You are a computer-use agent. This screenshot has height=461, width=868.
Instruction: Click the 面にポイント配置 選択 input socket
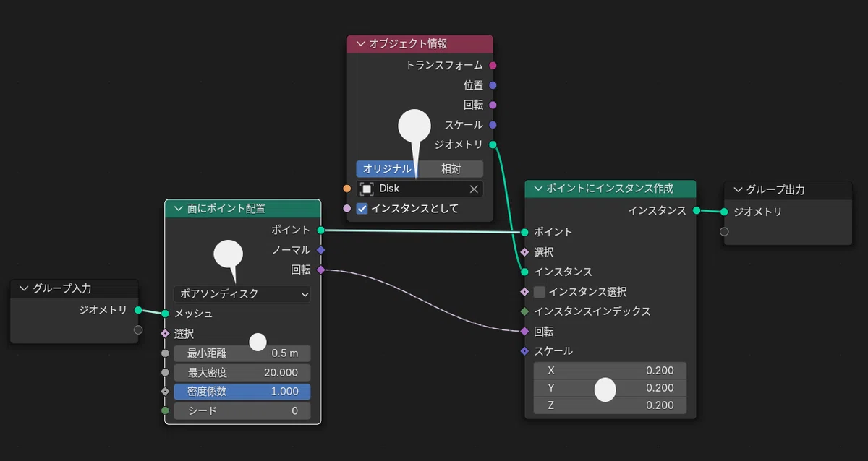(165, 334)
